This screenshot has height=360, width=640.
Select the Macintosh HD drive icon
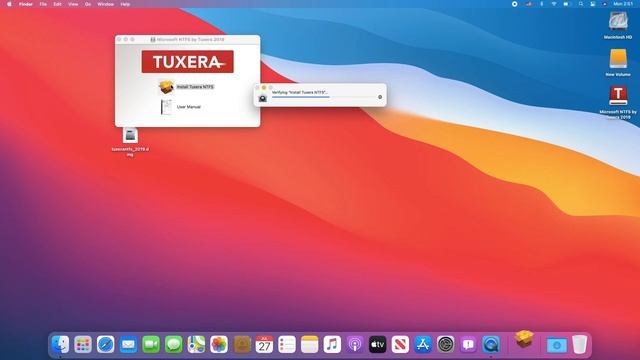[618, 21]
